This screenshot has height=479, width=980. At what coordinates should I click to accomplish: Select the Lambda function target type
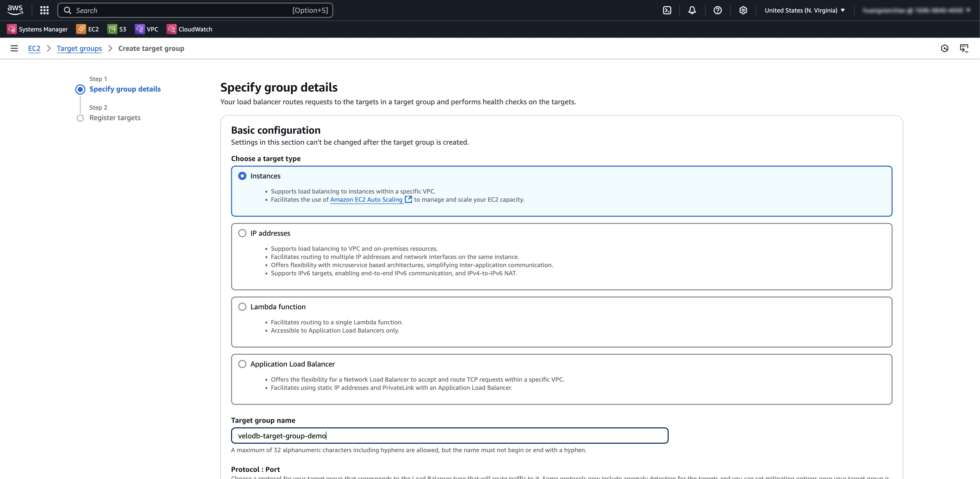click(242, 307)
